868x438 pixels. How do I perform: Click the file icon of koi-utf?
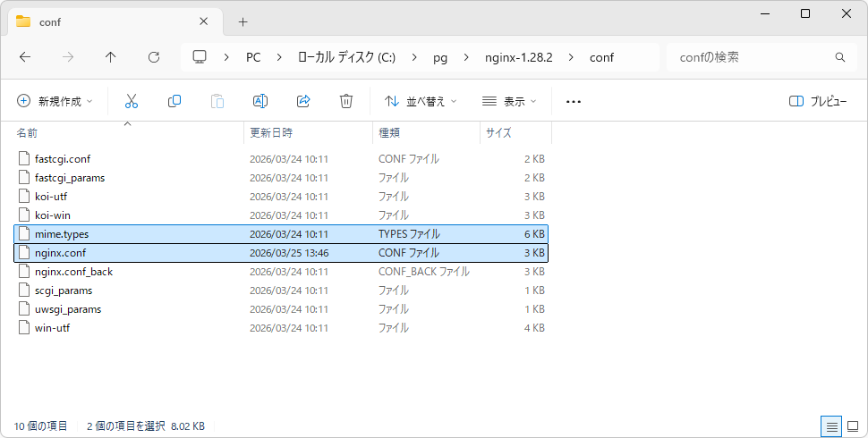(24, 197)
